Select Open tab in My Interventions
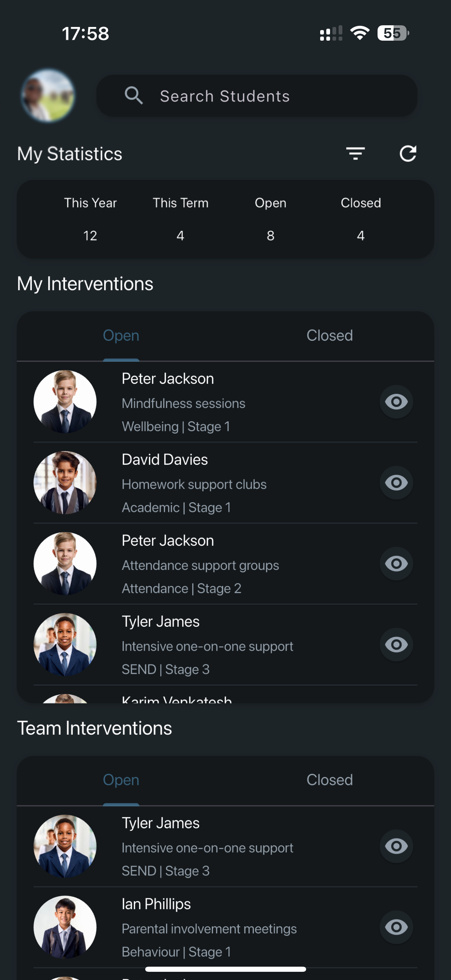 tap(121, 336)
